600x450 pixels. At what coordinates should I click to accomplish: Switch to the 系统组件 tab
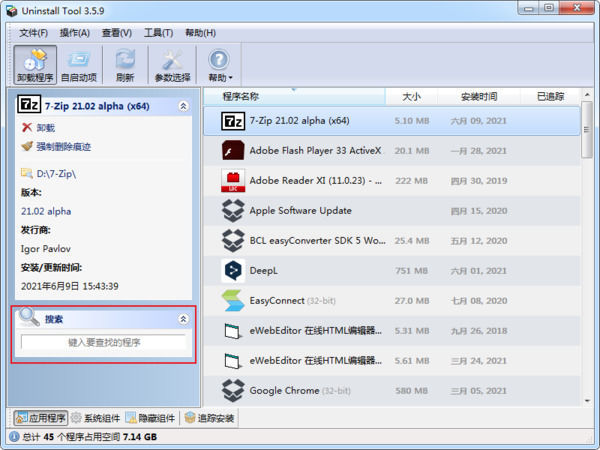coord(96,418)
